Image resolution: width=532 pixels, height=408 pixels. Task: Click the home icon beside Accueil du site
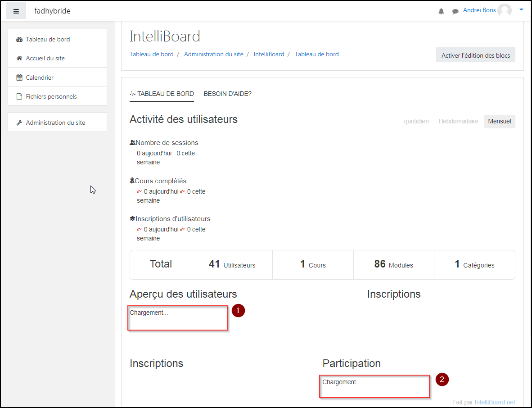19,59
